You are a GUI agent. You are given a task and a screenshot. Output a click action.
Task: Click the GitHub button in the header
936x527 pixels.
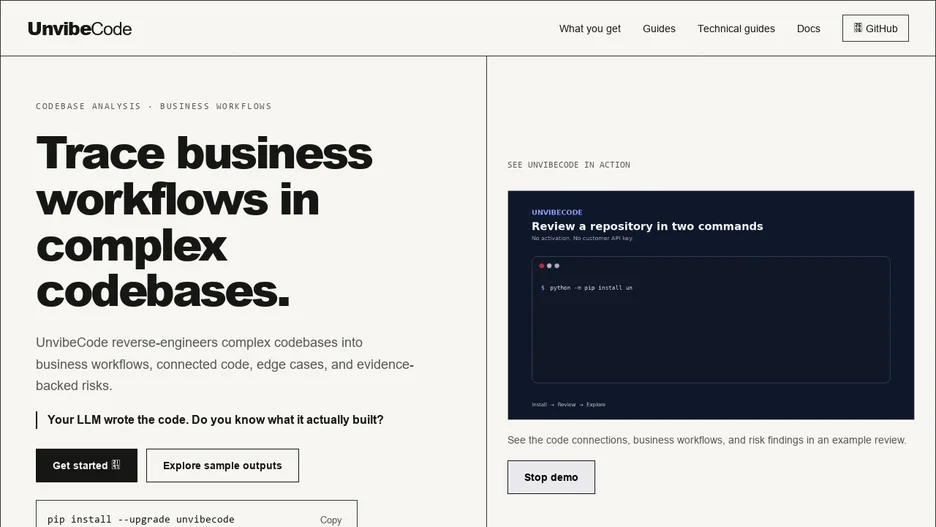[875, 28]
